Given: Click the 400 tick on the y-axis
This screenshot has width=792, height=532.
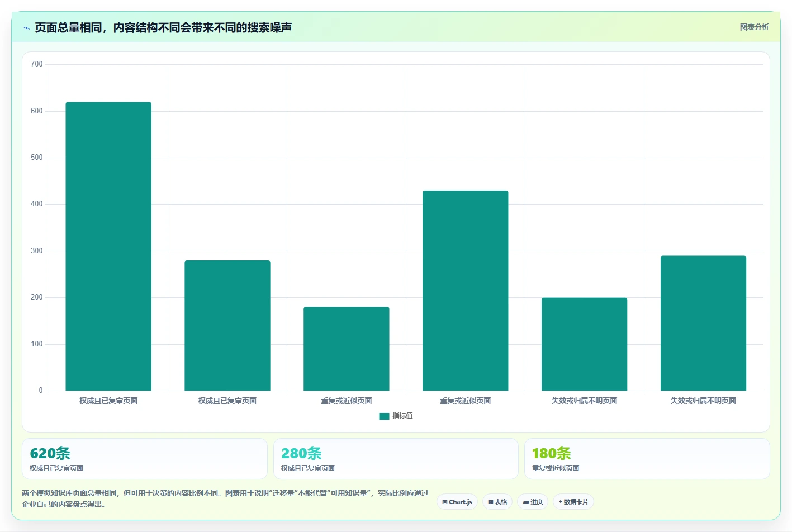Looking at the screenshot, I should coord(37,204).
